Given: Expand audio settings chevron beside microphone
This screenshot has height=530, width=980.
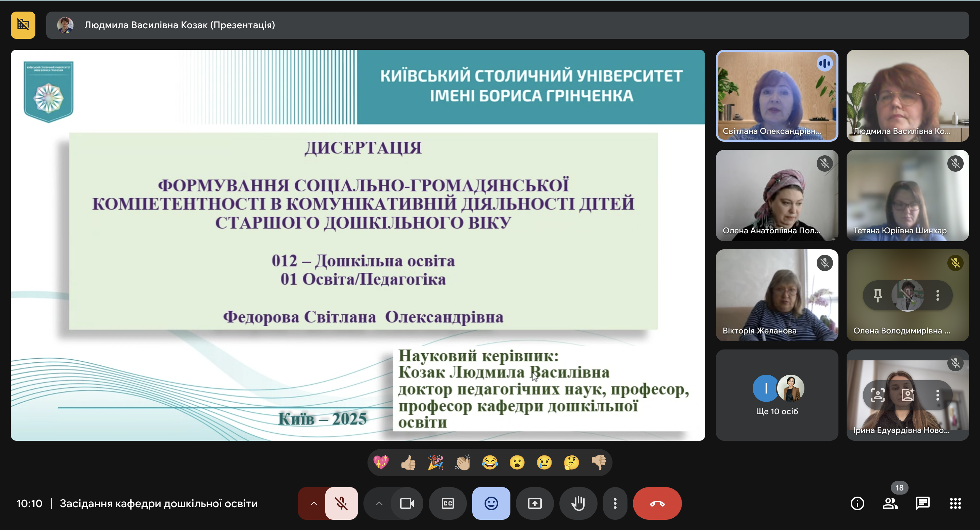Looking at the screenshot, I should pyautogui.click(x=313, y=503).
